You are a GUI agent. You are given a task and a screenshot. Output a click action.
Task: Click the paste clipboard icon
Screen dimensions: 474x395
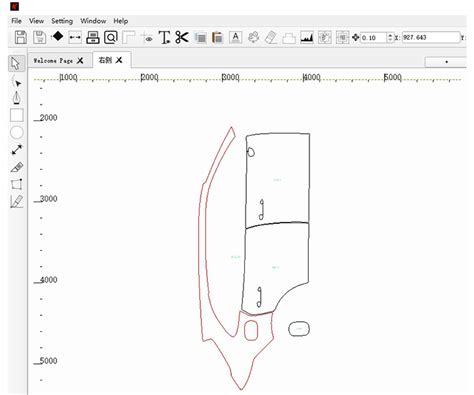click(x=217, y=37)
